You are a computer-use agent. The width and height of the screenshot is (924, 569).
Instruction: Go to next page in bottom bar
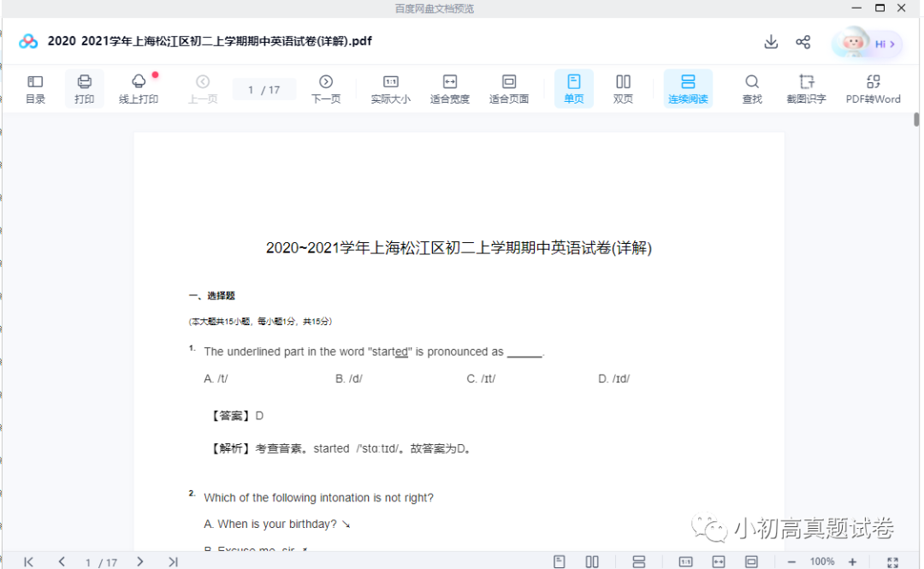(139, 562)
